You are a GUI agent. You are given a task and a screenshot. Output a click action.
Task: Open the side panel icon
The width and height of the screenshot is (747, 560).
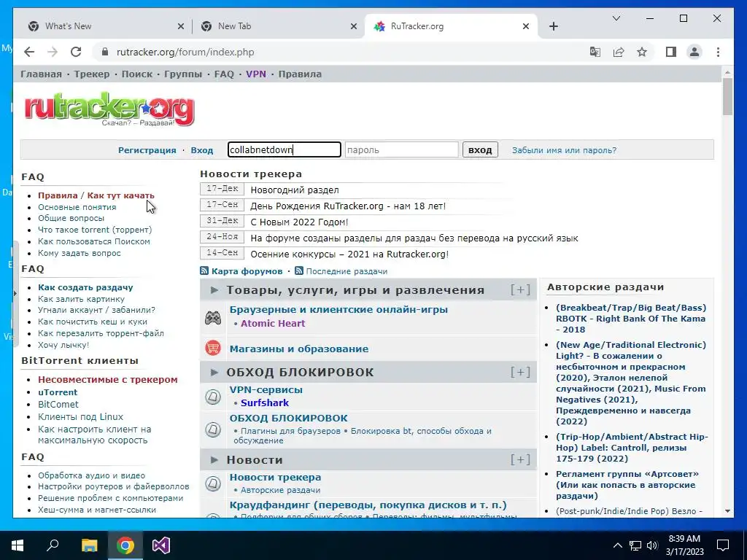coord(671,52)
